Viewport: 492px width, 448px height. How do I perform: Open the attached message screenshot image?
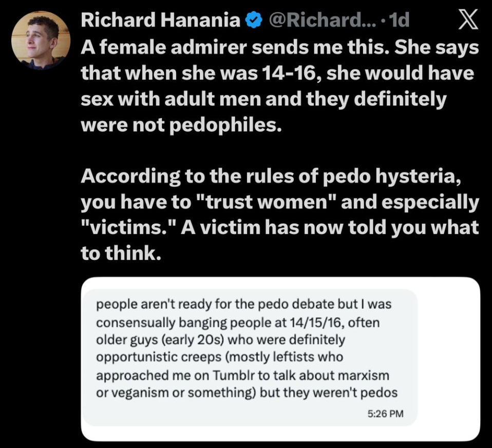280,359
